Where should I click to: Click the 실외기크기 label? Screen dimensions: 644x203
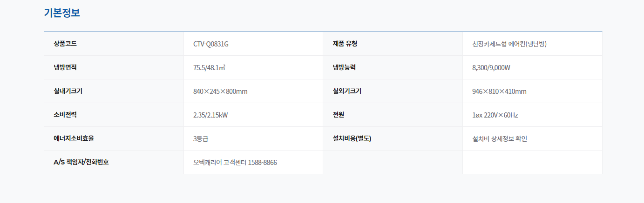[x=347, y=91]
